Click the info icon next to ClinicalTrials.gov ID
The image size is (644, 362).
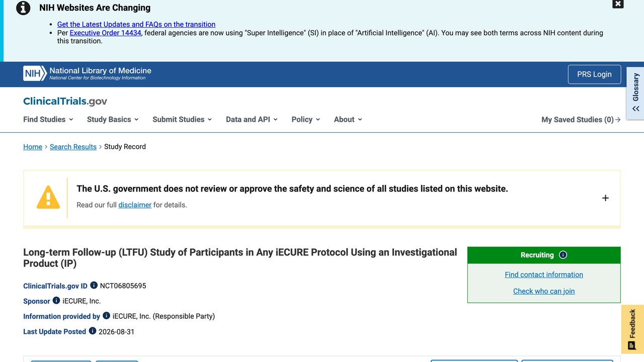(x=94, y=286)
